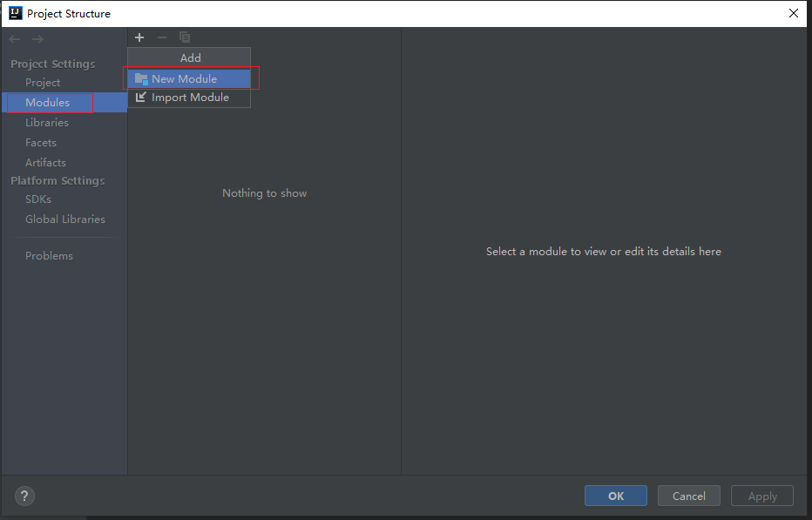Screen dimensions: 812x520
Task: Select Global Libraries in sidebar
Action: 65,219
